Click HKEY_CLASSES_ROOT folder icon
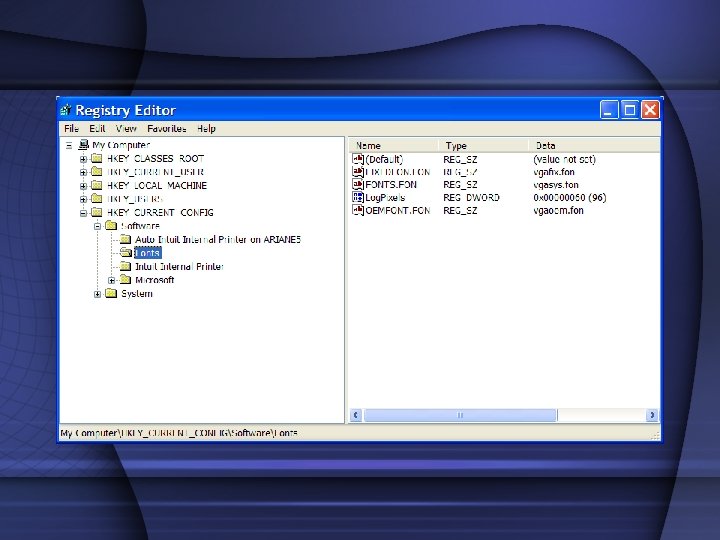 point(97,158)
